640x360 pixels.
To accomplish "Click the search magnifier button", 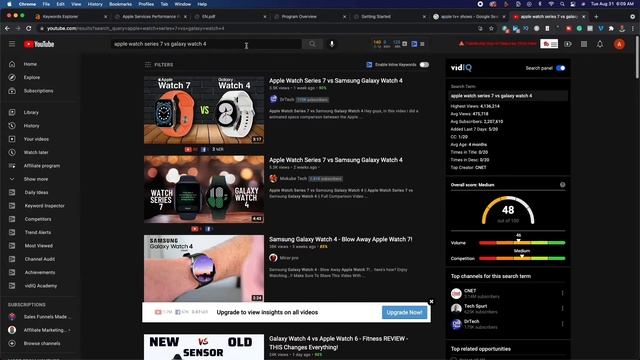I will (312, 44).
